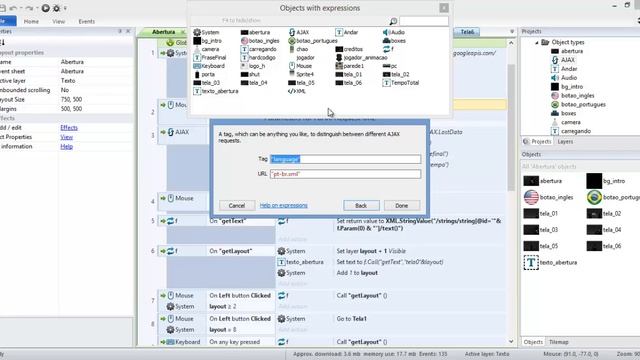Switch to the Tilemap tab
This screenshot has height=360, width=640.
(559, 342)
